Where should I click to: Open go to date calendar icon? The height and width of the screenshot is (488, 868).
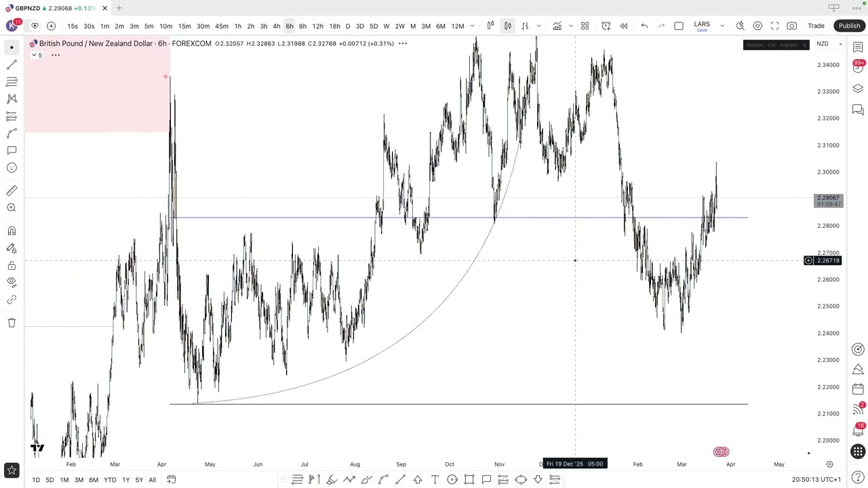pos(171,480)
